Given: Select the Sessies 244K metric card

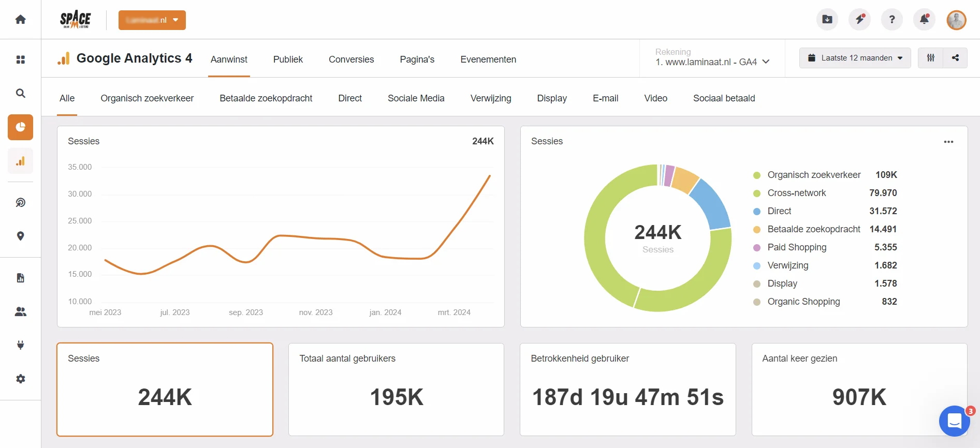Looking at the screenshot, I should tap(165, 390).
